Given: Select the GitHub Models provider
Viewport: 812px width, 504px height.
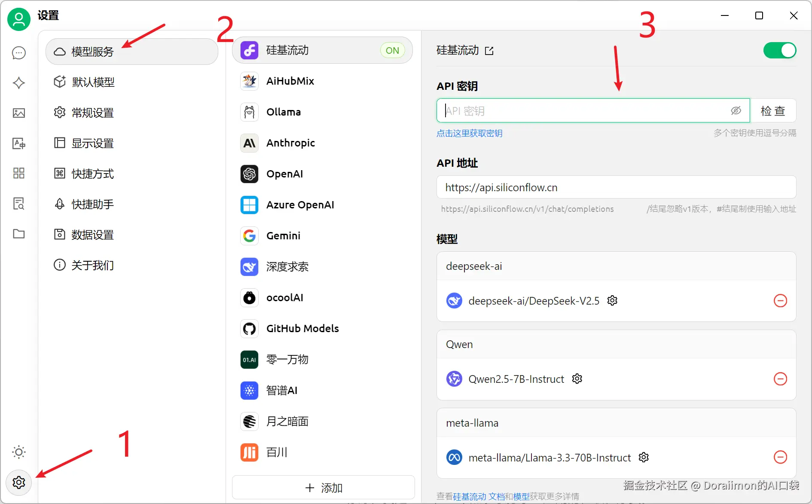Looking at the screenshot, I should (322, 329).
